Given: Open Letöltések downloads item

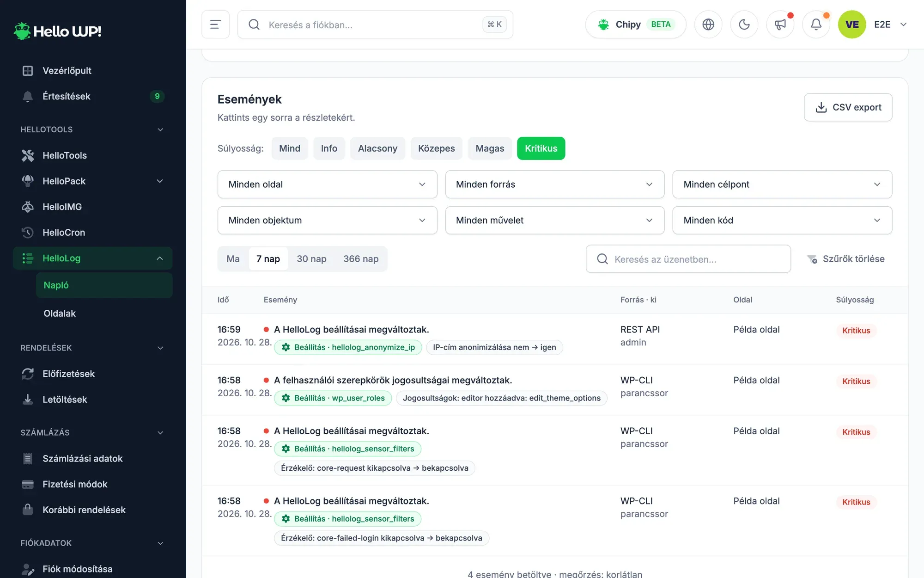Looking at the screenshot, I should click(92, 400).
